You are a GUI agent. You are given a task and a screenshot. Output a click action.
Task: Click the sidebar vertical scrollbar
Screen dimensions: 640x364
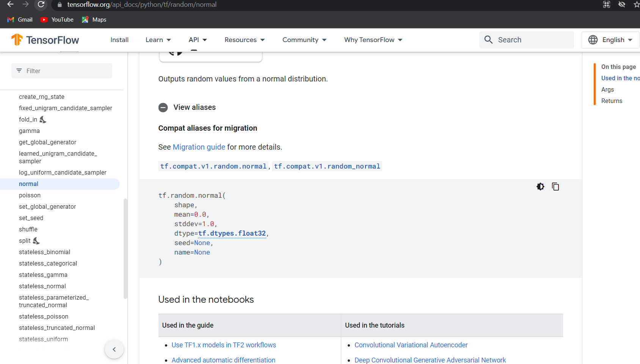coord(125,249)
